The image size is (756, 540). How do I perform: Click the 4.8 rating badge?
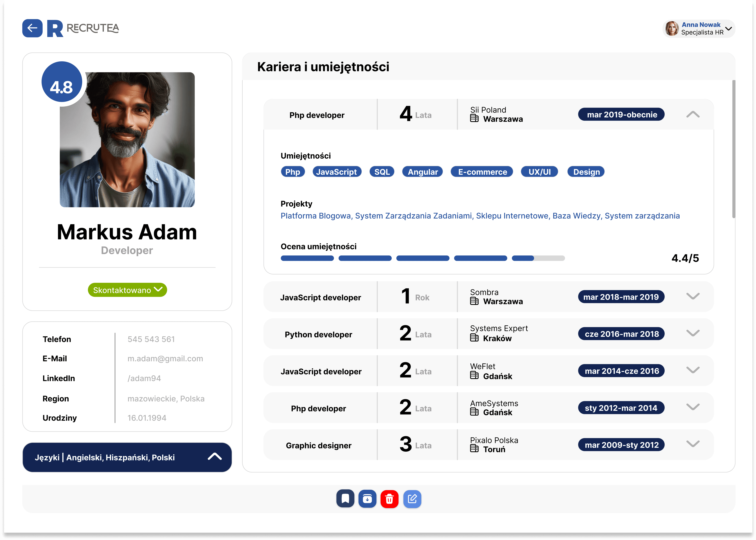click(x=61, y=82)
